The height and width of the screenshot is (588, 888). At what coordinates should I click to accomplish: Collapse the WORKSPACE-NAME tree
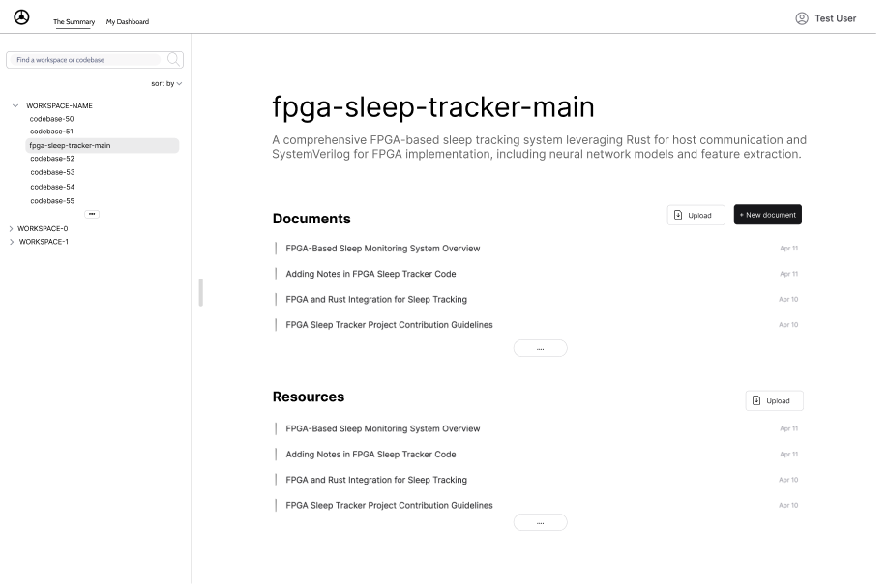click(15, 105)
